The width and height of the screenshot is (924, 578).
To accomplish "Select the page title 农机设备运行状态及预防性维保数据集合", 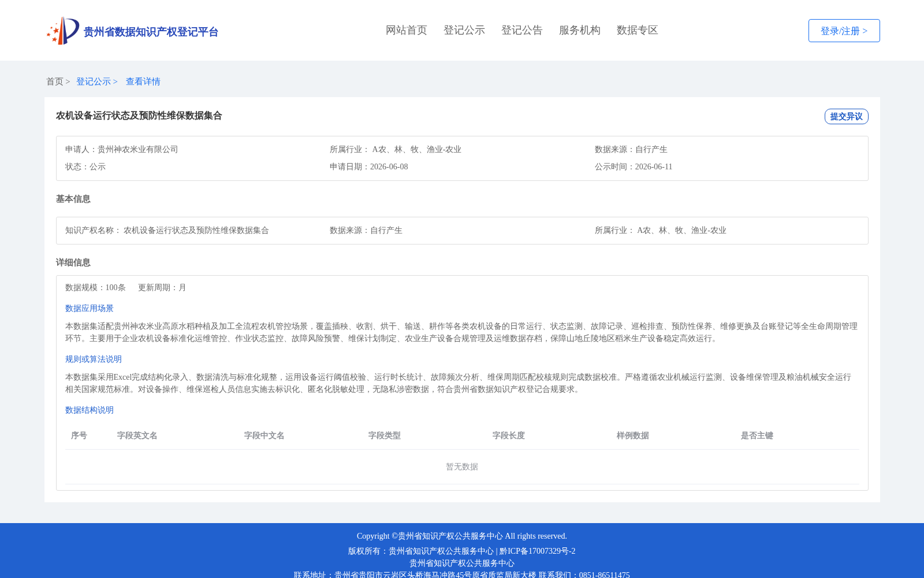I will [139, 116].
